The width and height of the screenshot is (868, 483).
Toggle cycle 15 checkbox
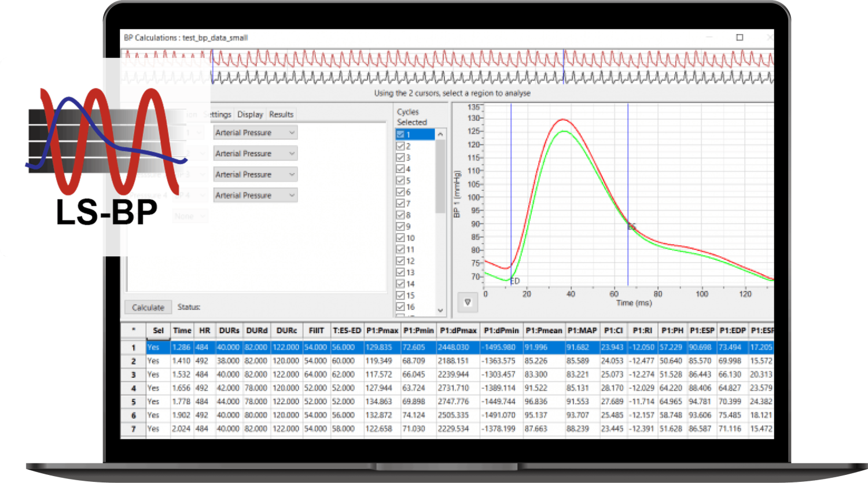400,296
